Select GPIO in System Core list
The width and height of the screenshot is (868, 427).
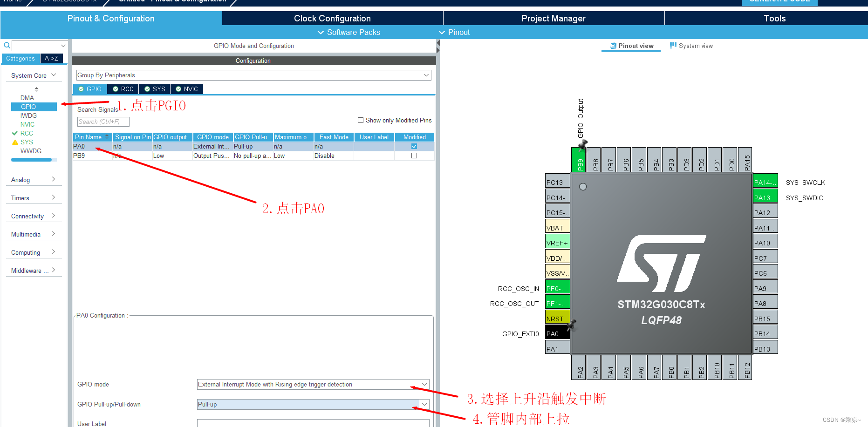click(x=34, y=107)
